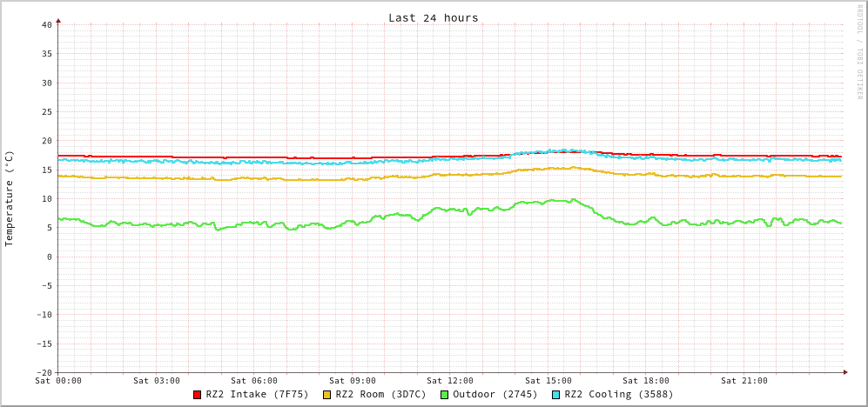The height and width of the screenshot is (407, 868).
Task: Click the 'Temperature (°C)' y-axis title
Action: (x=10, y=198)
